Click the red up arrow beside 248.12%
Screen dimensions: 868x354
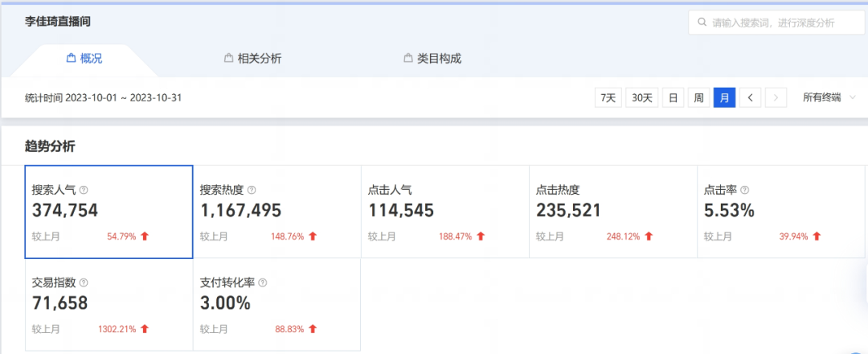tap(649, 236)
